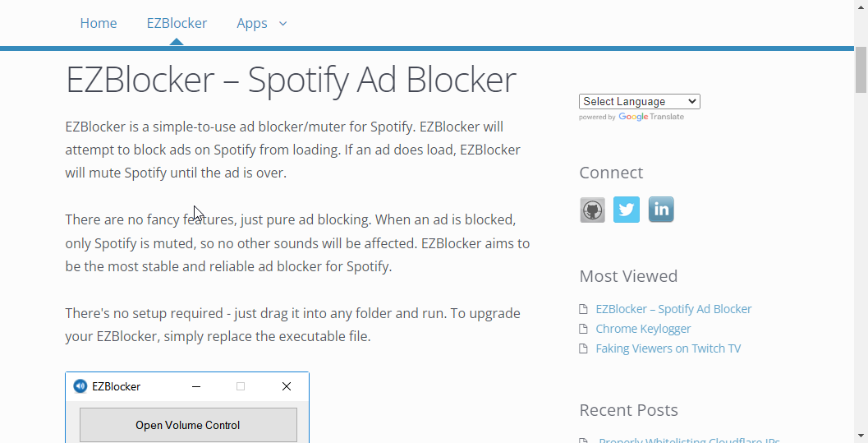Open the Apps navigation menu
The height and width of the screenshot is (443, 868).
point(252,23)
